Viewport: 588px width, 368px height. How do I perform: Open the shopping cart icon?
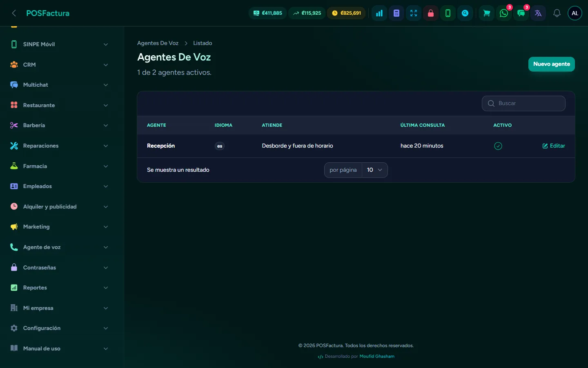[487, 13]
